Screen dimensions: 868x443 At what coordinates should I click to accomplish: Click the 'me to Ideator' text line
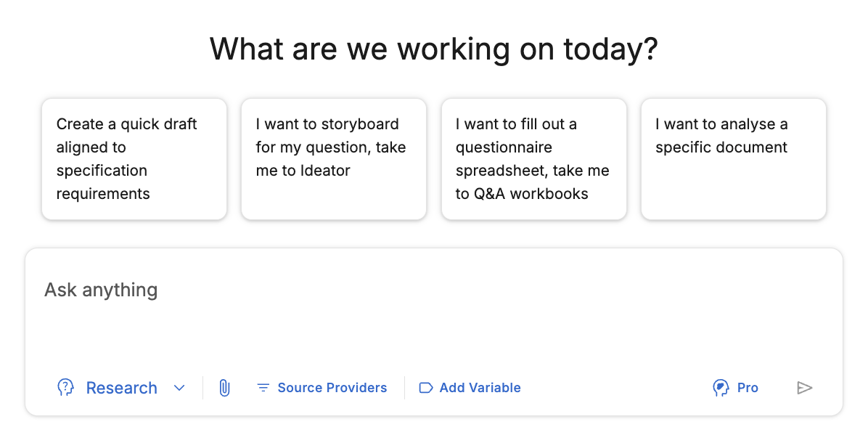[x=303, y=171]
